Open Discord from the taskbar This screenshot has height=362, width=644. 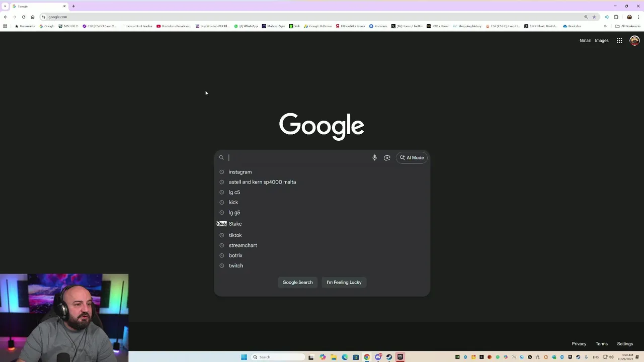point(378,357)
